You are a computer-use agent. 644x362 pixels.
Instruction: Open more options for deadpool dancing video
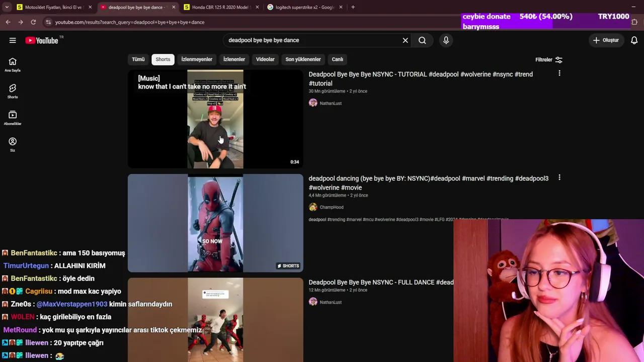(559, 177)
